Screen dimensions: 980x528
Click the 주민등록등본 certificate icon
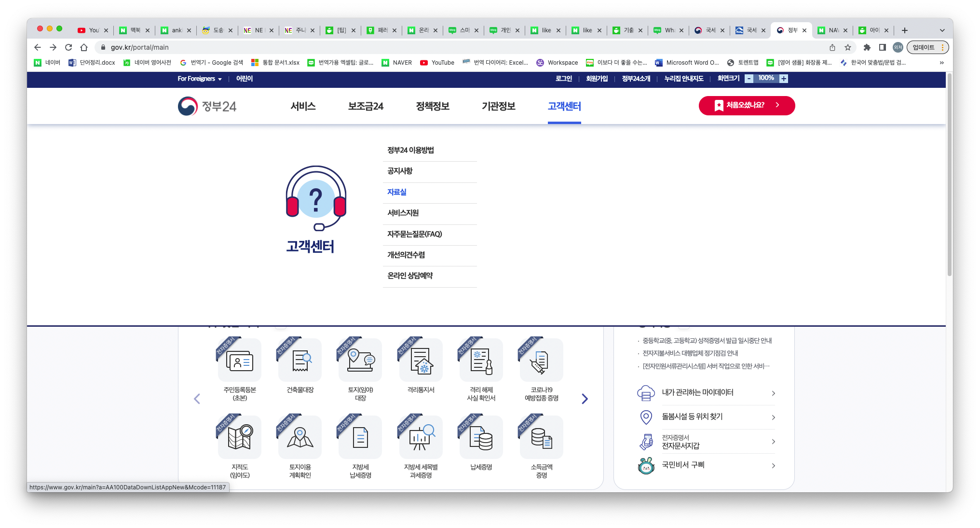coord(240,361)
